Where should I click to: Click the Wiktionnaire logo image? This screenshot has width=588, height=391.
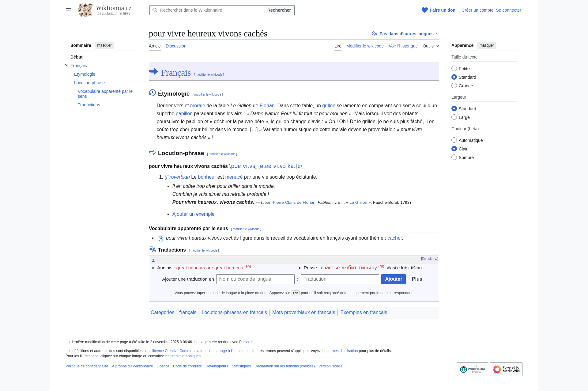pos(85,10)
